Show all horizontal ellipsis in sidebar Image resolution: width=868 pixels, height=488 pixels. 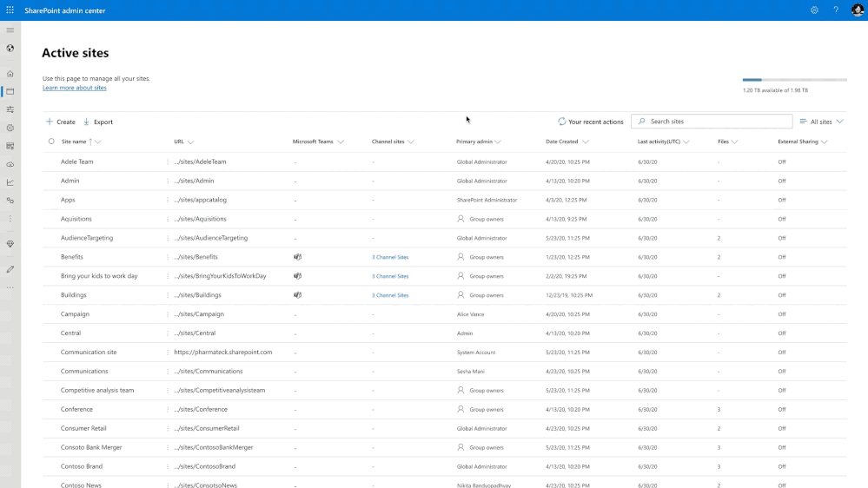coord(10,287)
